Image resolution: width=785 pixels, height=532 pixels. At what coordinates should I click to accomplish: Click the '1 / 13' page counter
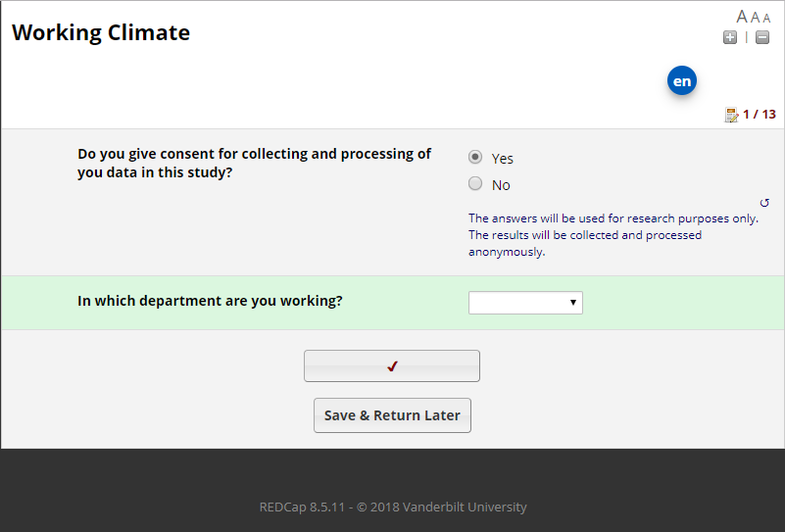[760, 115]
